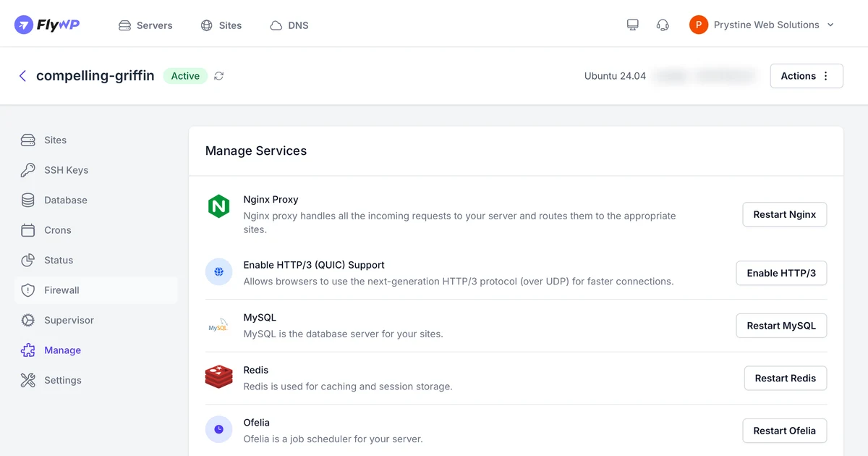Click the refresh icon next to Active

(219, 76)
